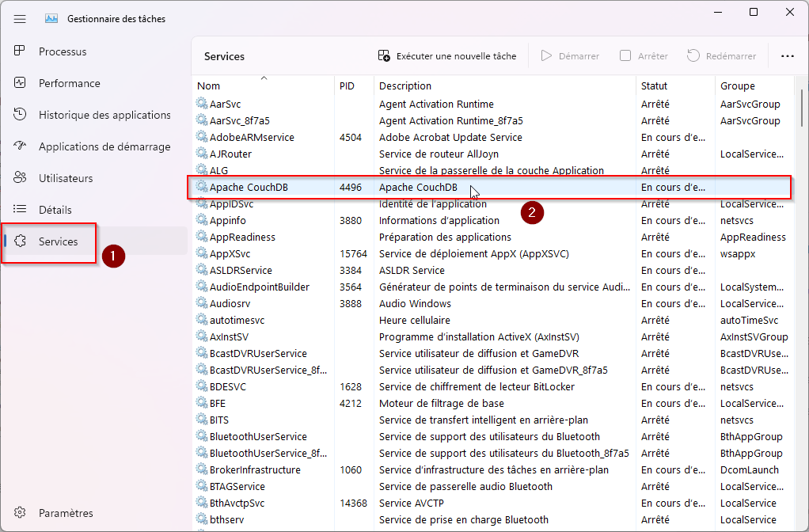Click the Arrêter button label

pyautogui.click(x=653, y=55)
